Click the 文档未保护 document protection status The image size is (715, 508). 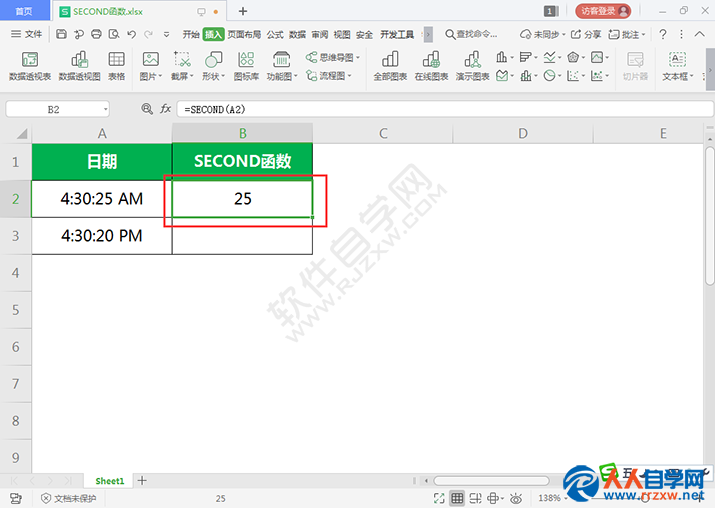pyautogui.click(x=69, y=498)
